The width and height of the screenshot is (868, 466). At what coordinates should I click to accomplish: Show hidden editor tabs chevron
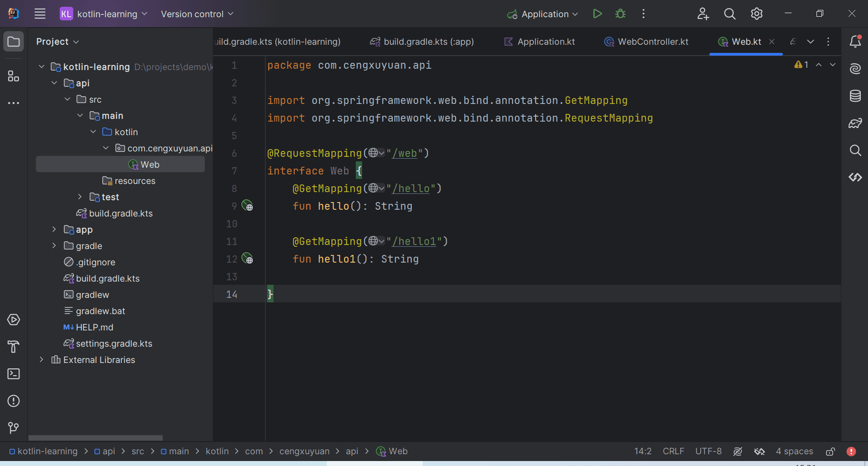click(x=811, y=42)
